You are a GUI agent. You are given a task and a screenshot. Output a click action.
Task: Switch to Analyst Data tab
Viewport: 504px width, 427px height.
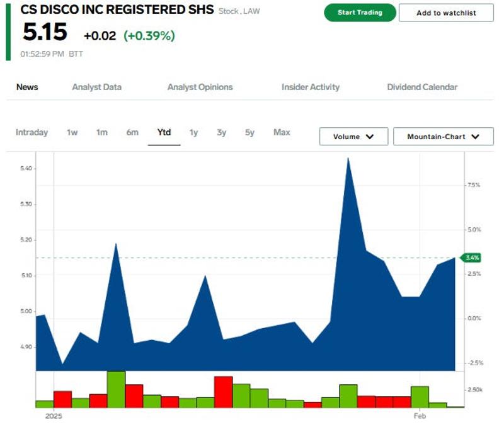tap(97, 87)
